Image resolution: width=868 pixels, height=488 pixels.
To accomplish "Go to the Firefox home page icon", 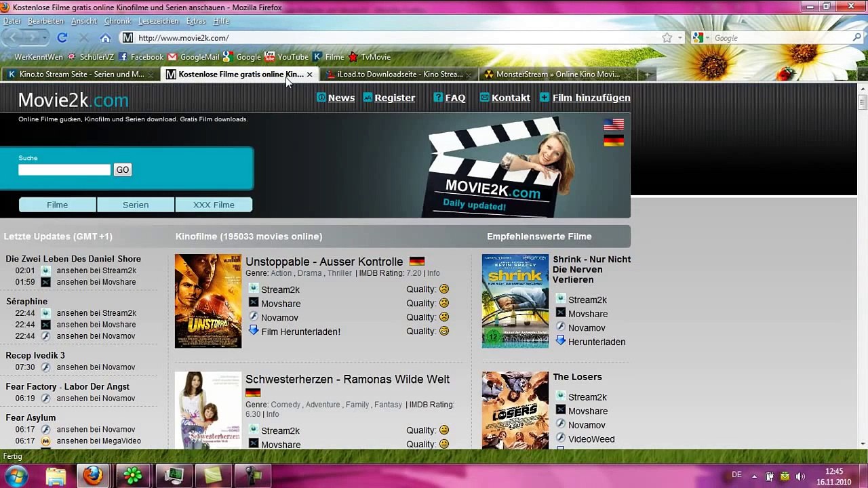I will click(x=105, y=38).
